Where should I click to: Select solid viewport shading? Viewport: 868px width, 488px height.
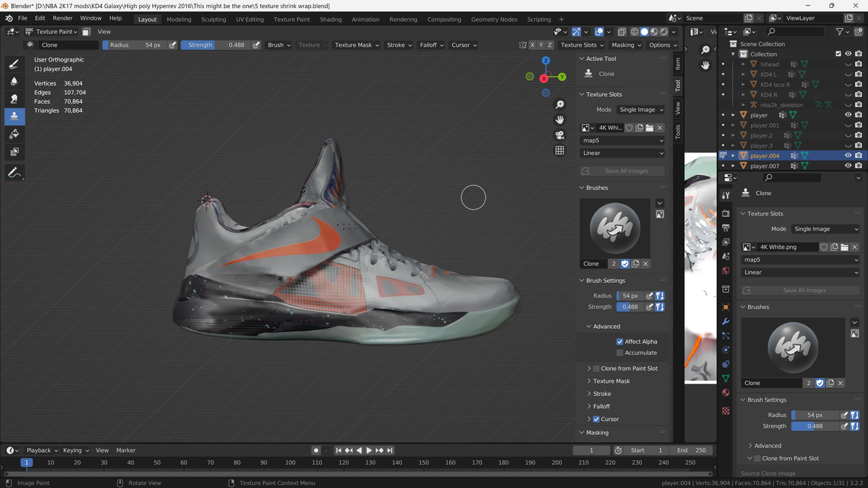point(644,32)
